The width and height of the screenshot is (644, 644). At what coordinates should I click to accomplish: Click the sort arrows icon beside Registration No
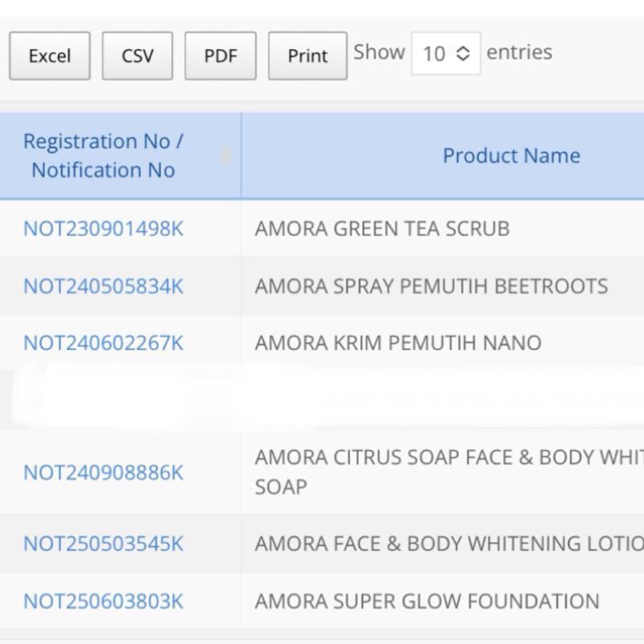tap(226, 155)
